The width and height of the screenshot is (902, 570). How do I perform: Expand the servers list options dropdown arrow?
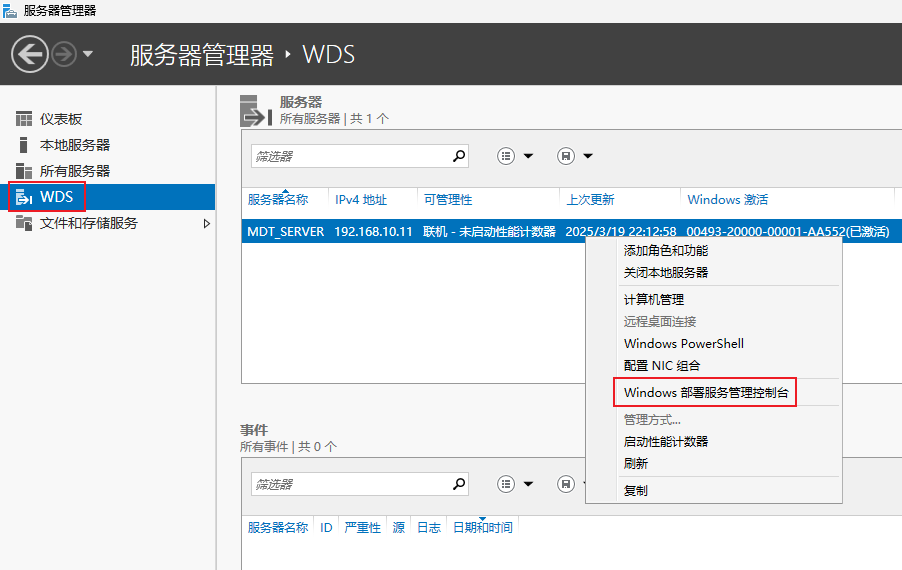[x=528, y=156]
